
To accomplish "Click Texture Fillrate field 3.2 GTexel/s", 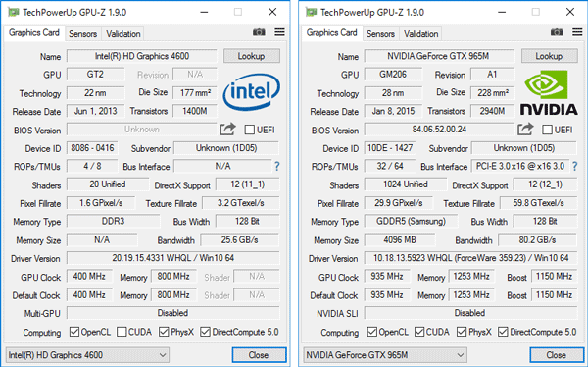I will point(241,203).
